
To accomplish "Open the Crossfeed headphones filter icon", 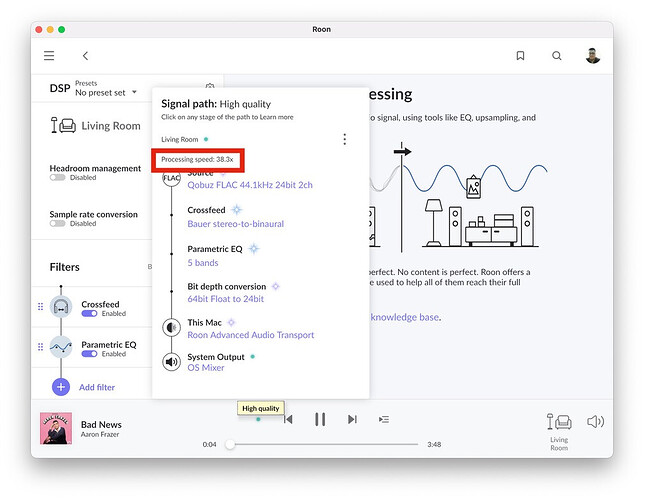I will click(x=61, y=307).
